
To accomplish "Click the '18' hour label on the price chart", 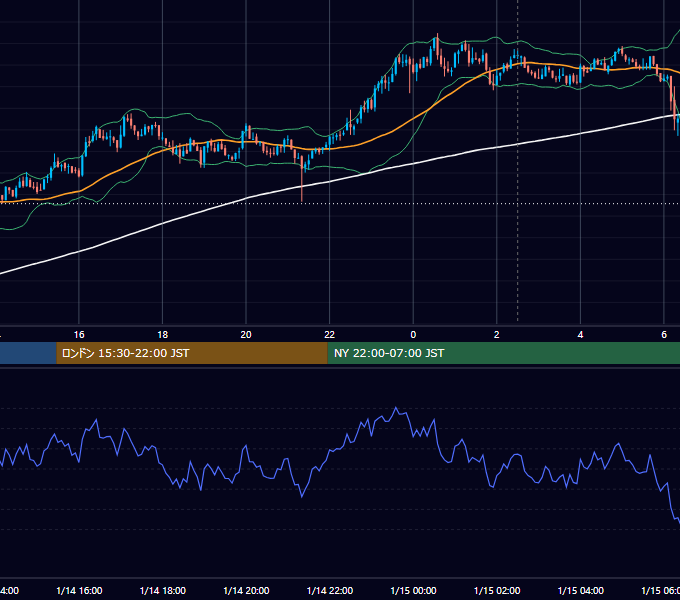I will pyautogui.click(x=163, y=335).
